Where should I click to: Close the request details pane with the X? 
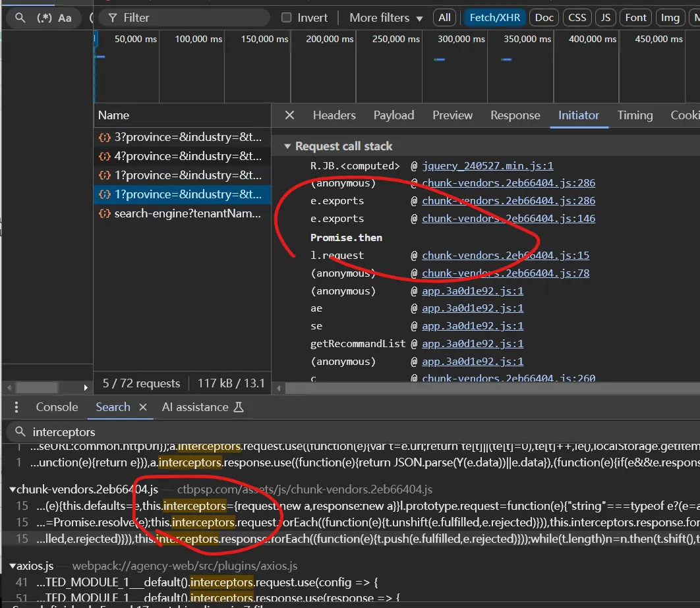289,115
